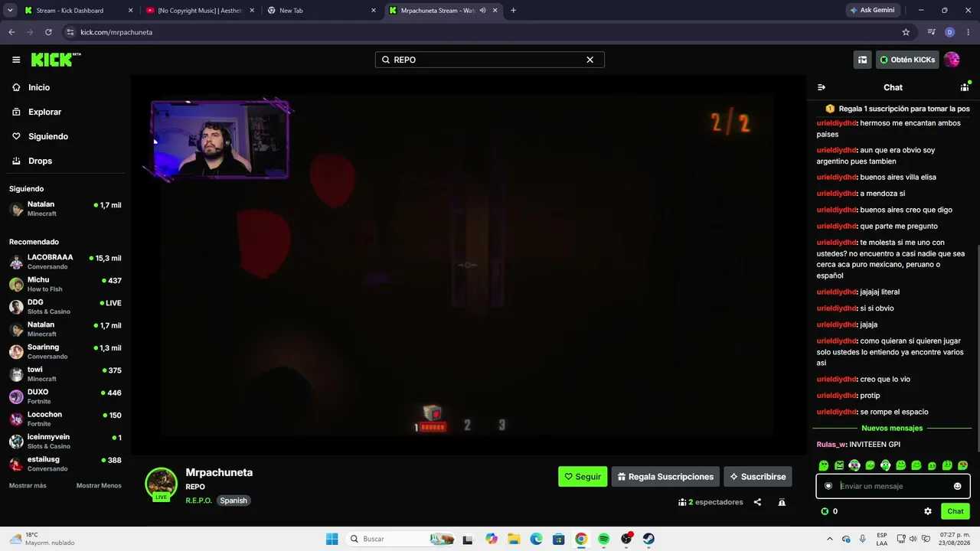This screenshot has width=980, height=551.
Task: Open Spotify from the taskbar
Action: point(604,539)
